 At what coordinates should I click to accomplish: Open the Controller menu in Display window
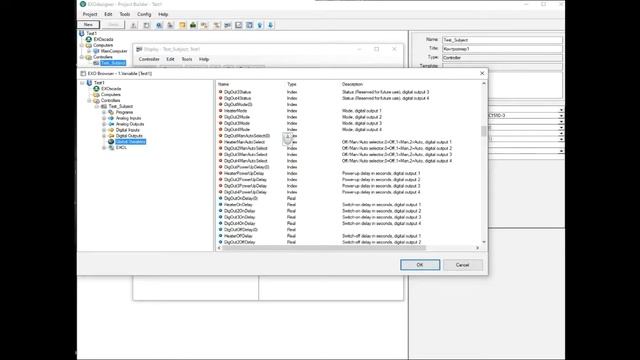click(x=149, y=59)
